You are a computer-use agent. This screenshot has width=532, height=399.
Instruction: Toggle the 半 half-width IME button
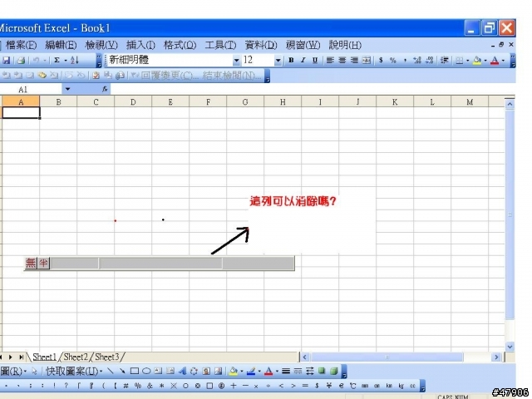(x=44, y=263)
